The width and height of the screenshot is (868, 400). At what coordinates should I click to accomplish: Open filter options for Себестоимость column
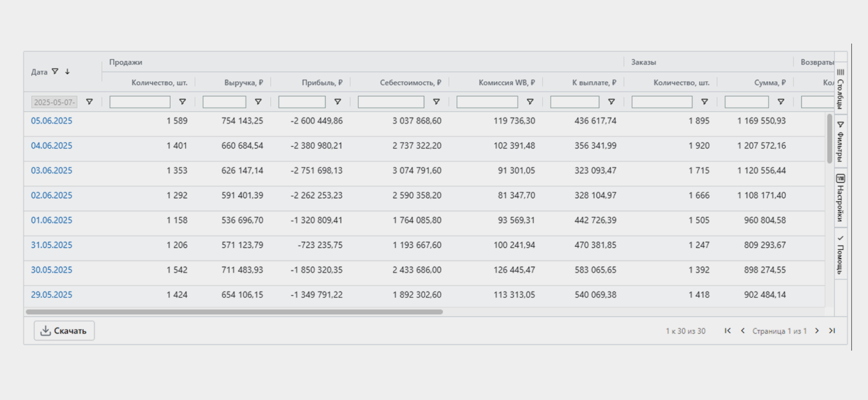[x=436, y=101]
